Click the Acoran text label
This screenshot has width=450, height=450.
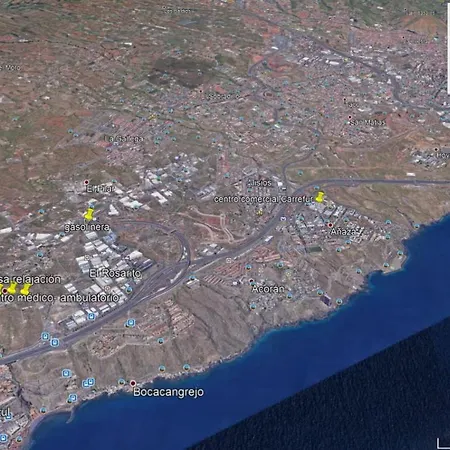(268, 289)
